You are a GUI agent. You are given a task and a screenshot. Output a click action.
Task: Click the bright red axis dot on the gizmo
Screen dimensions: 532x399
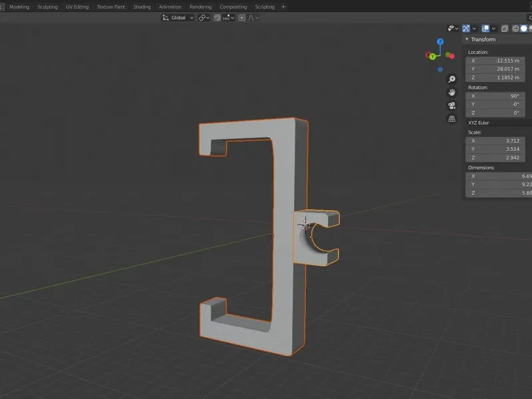point(452,57)
